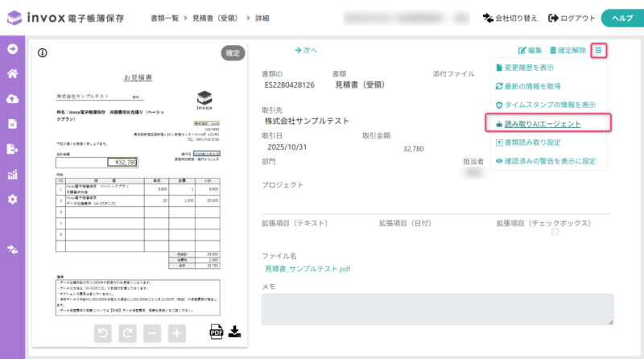Show document info via circled i icon
The width and height of the screenshot is (644, 359).
[43, 52]
